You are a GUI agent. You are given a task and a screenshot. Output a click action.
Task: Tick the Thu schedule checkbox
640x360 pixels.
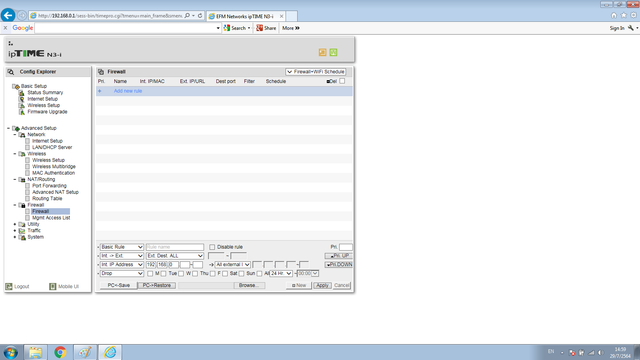tap(195, 273)
